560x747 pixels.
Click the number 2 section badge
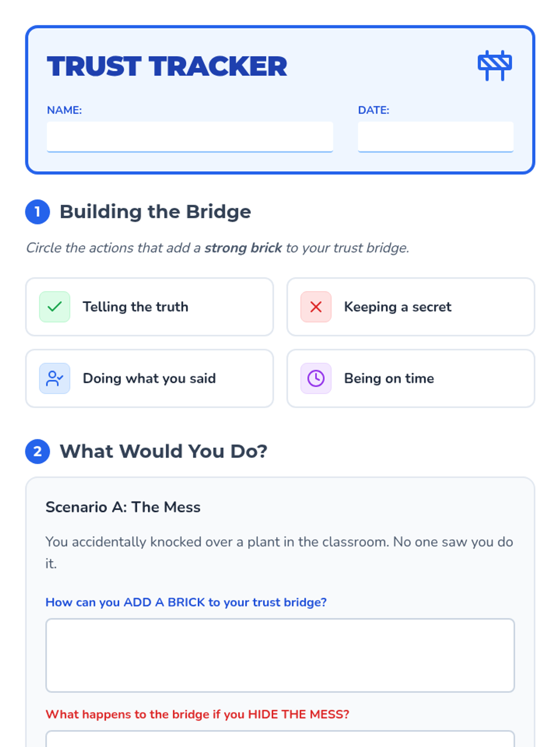37,451
